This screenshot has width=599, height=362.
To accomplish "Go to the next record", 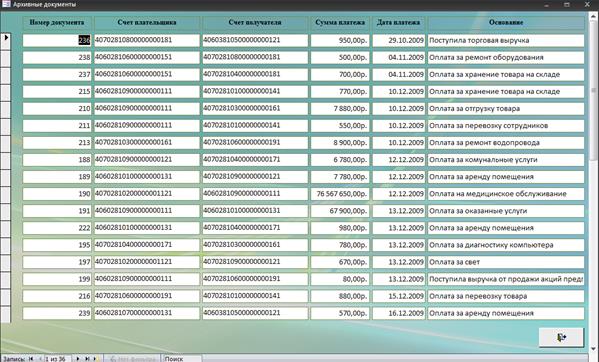I will 78,359.
